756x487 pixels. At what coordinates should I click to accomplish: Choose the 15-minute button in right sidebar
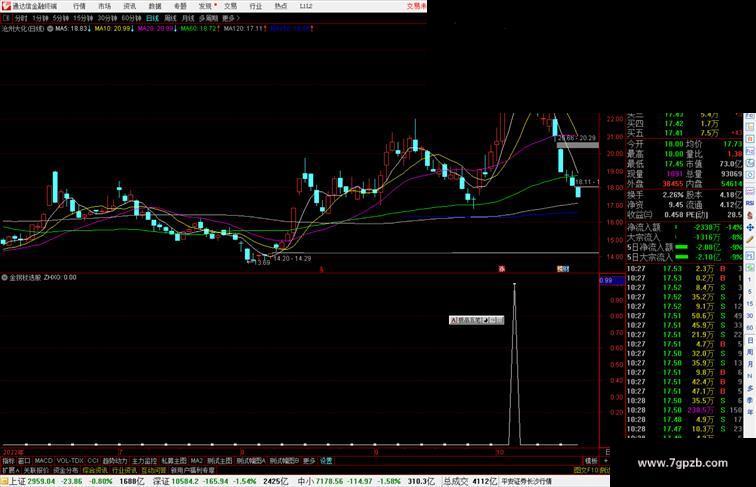[x=750, y=304]
